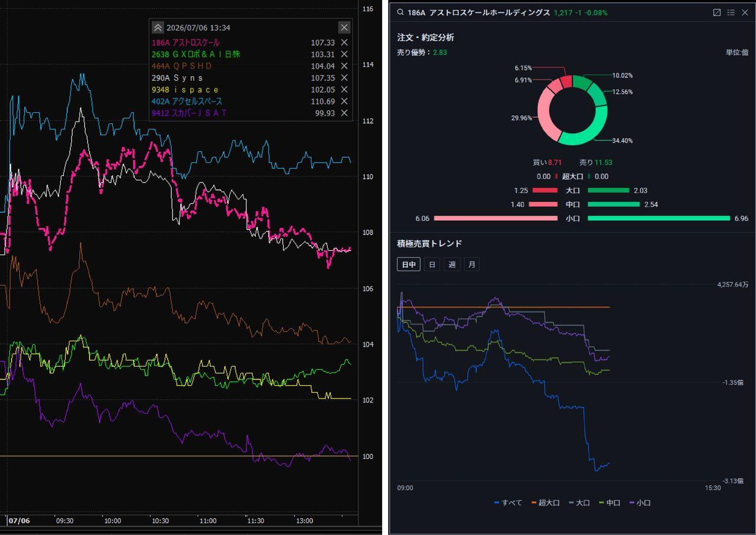Open panel in popout window icon
The width and height of the screenshot is (756, 535).
click(x=717, y=12)
